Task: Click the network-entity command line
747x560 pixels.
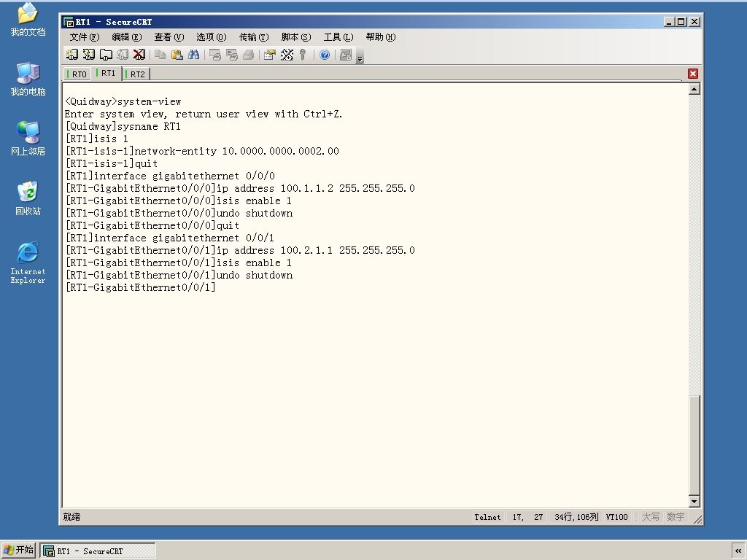Action: tap(202, 151)
